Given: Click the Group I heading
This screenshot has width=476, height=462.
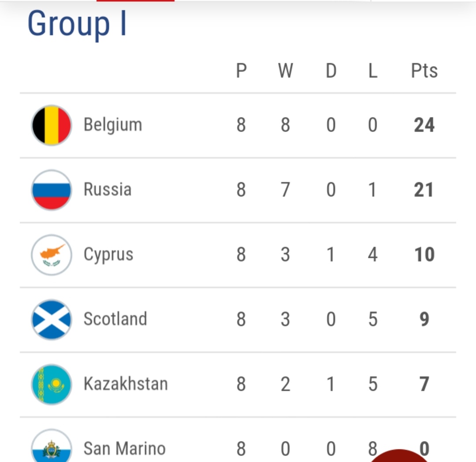Looking at the screenshot, I should coord(77,24).
